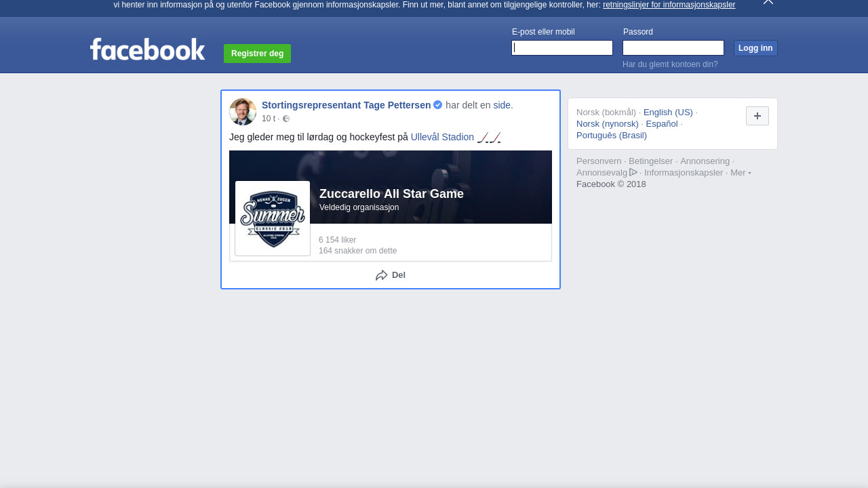This screenshot has height=488, width=868.
Task: Open the Personvern footer link
Action: pyautogui.click(x=599, y=161)
